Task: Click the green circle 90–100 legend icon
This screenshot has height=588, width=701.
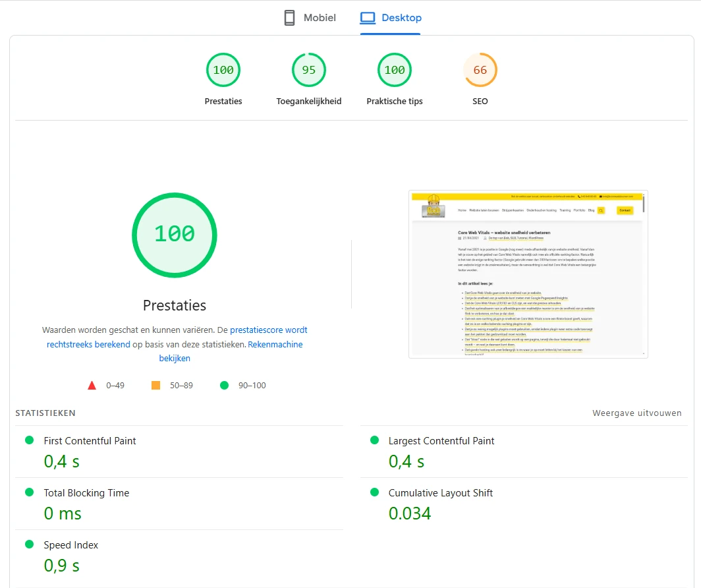Action: click(225, 386)
